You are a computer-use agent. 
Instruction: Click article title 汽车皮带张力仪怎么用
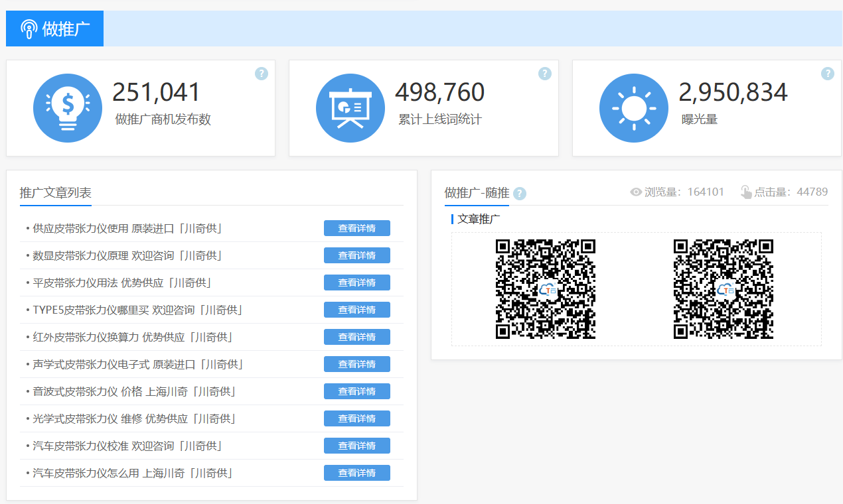(133, 473)
